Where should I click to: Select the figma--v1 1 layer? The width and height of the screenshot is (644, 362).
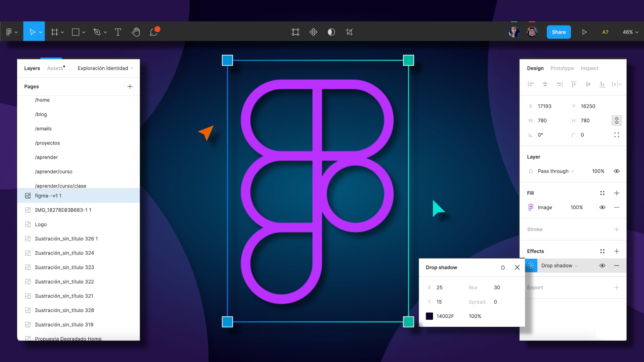point(48,195)
